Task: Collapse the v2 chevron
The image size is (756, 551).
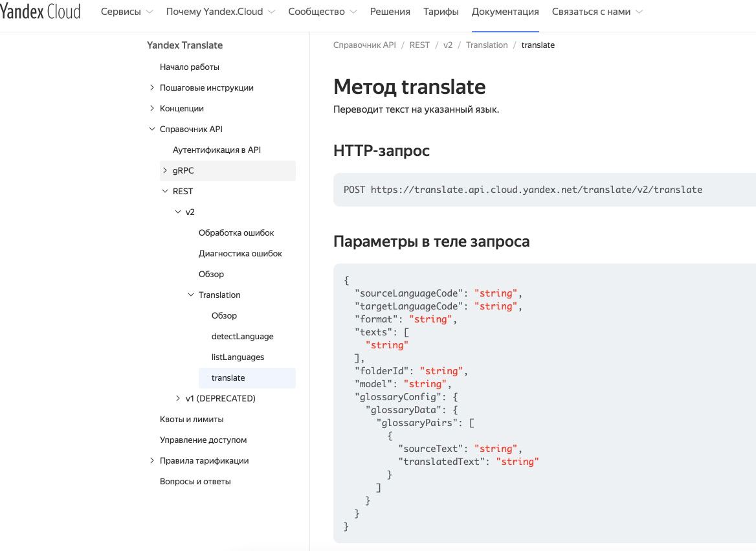Action: 178,212
